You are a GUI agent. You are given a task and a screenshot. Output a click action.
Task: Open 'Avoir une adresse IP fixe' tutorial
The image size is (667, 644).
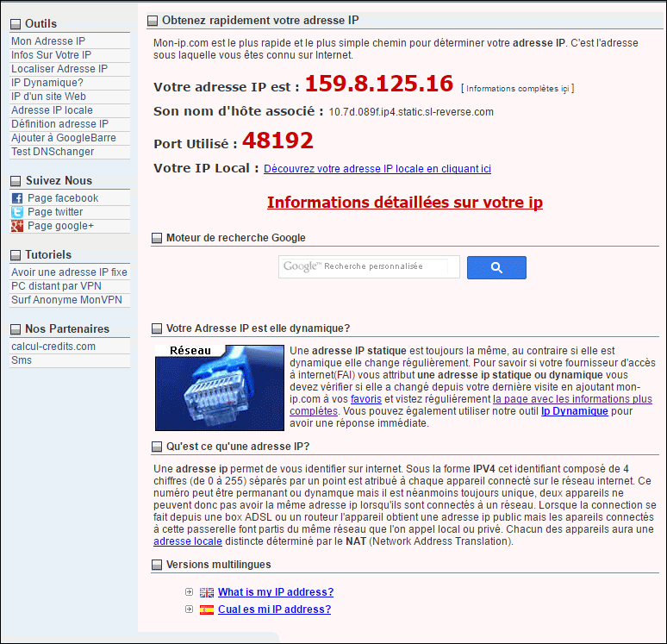click(x=69, y=272)
